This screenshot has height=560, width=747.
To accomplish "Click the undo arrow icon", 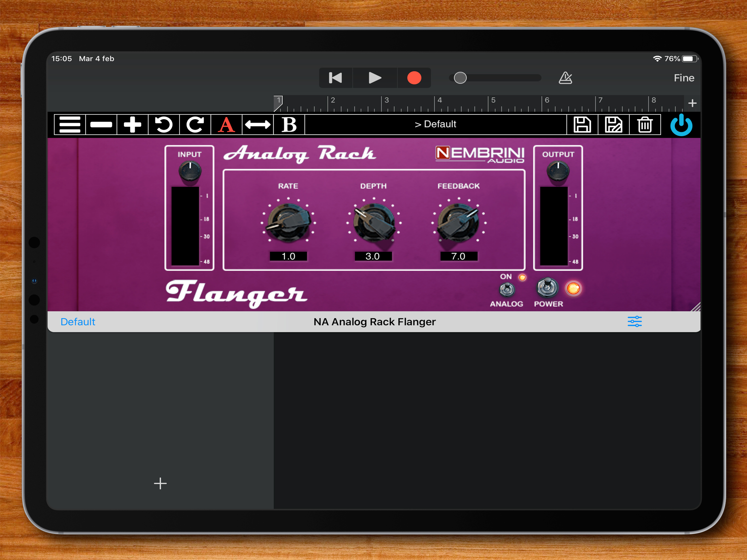I will coord(164,125).
